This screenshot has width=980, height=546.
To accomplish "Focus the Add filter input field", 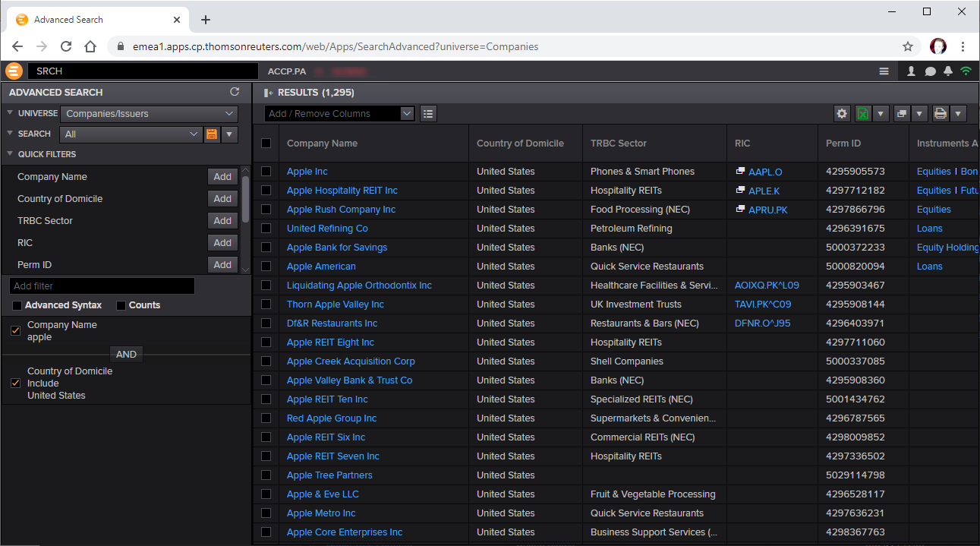I will 102,286.
